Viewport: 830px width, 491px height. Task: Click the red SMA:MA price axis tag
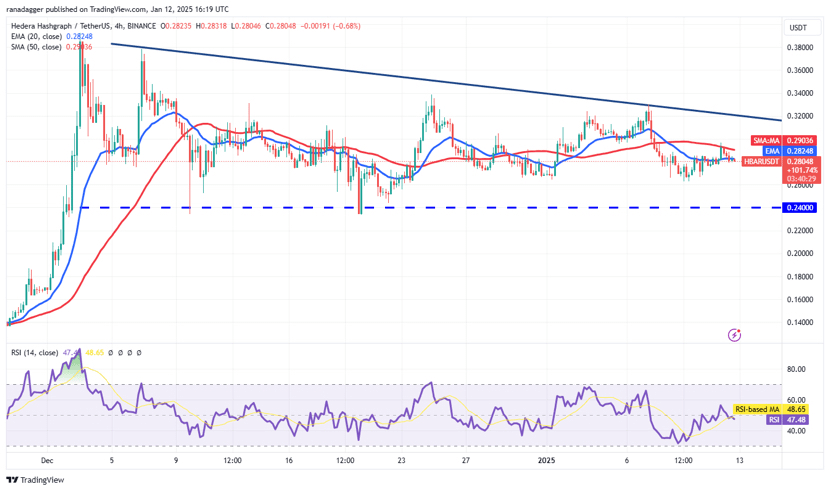click(x=764, y=141)
